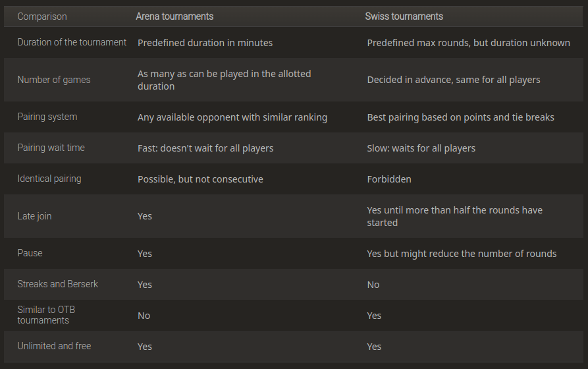Click the 'Swiss tournaments' column header
Screen dimensions: 588x369
tap(404, 16)
